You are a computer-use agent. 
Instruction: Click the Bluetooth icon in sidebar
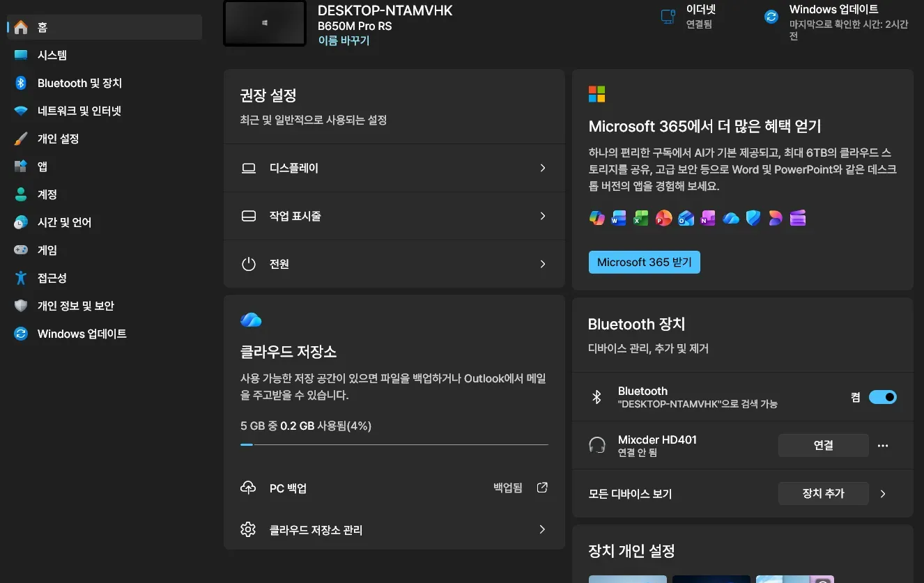(21, 83)
